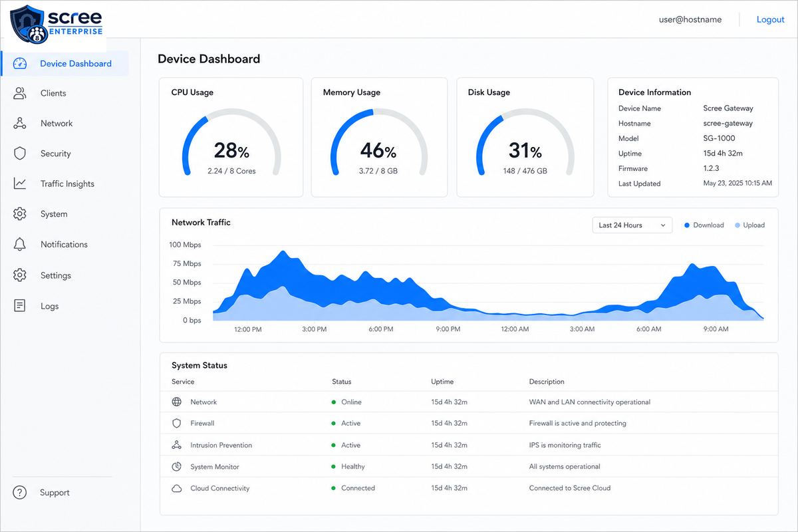Viewport: 798px width, 532px height.
Task: Click the '2.24 / 8 Cores' value
Action: 231,171
